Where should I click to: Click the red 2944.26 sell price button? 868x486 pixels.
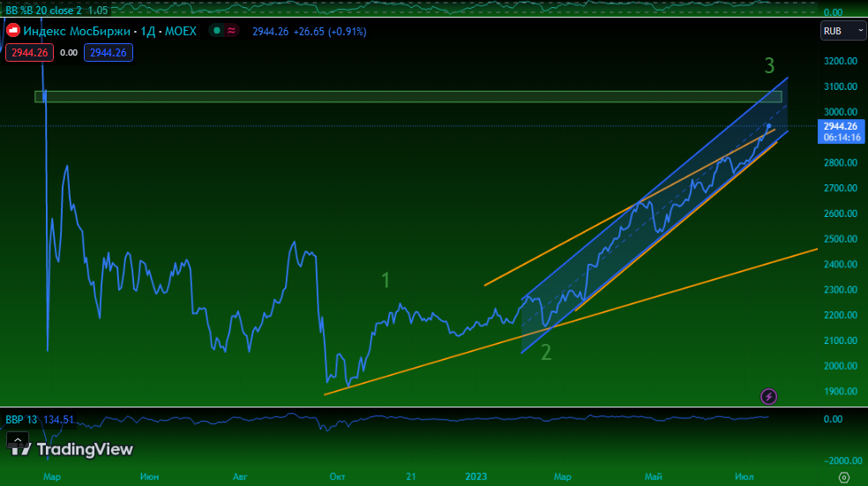[x=29, y=53]
